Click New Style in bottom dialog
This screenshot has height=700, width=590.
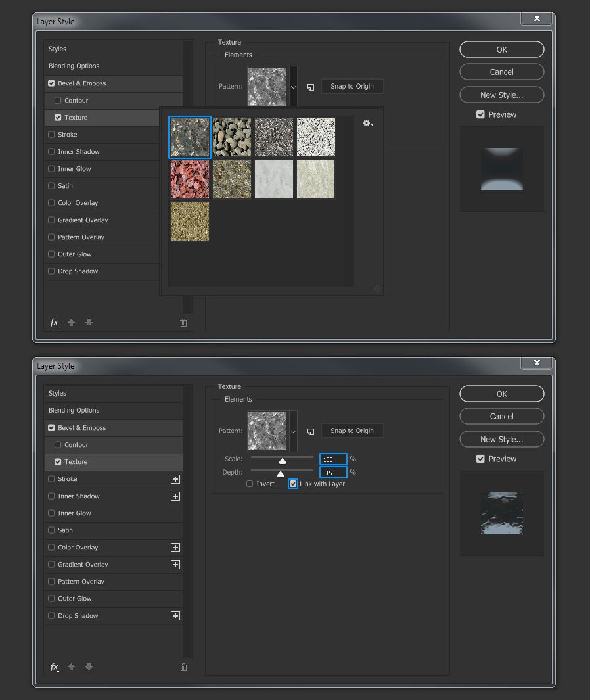tap(502, 439)
